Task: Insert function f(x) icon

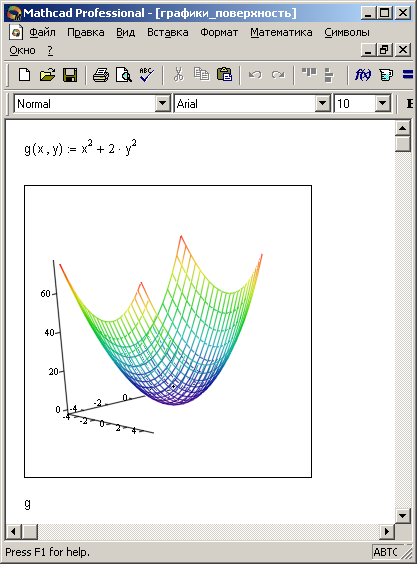Action: [363, 75]
